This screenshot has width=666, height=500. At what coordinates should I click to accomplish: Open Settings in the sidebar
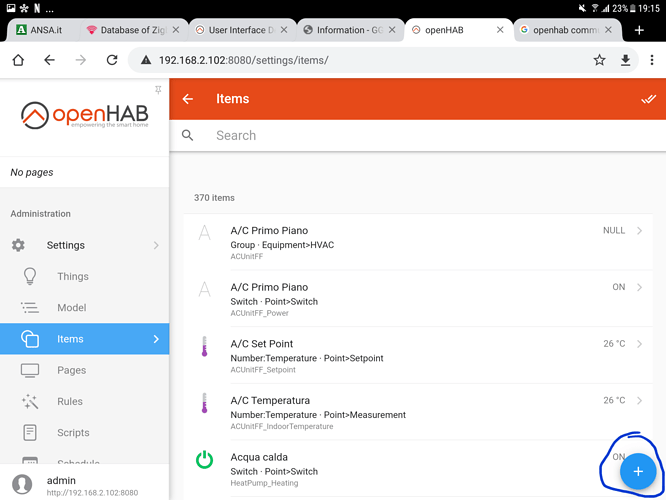click(x=85, y=245)
